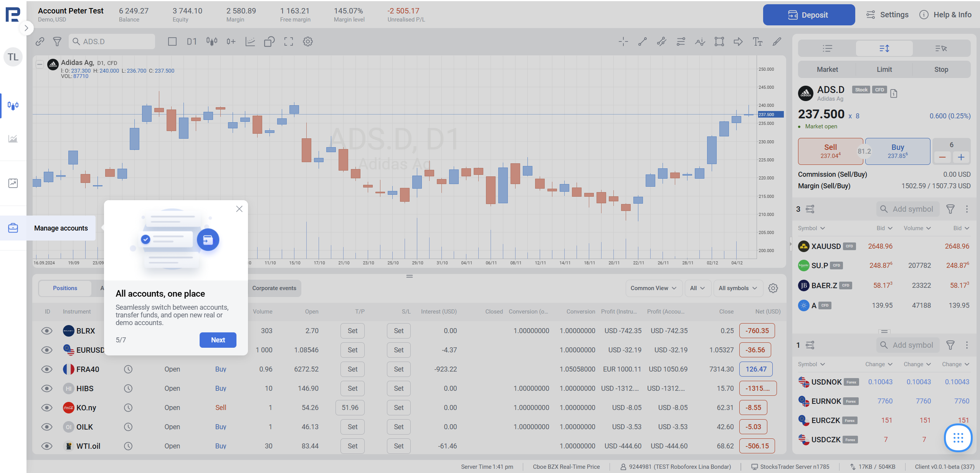The width and height of the screenshot is (980, 473).
Task: Toggle visibility eye for FRA40 position
Action: (47, 369)
